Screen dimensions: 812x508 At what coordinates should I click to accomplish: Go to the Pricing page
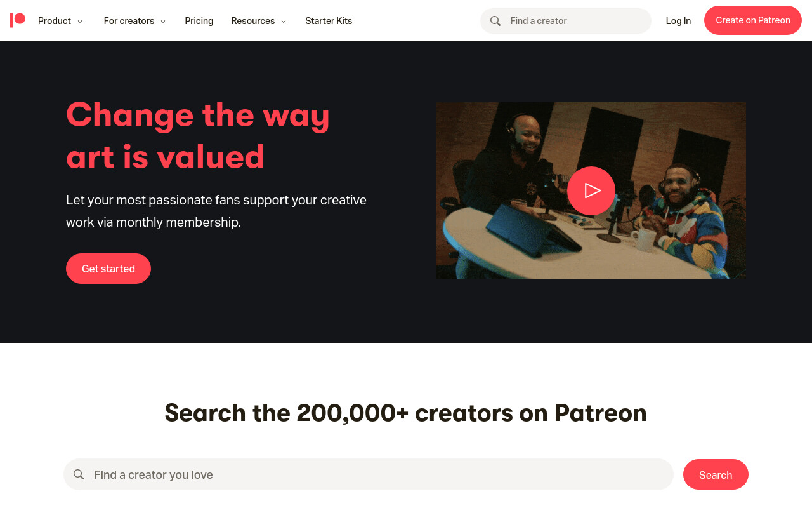[199, 21]
